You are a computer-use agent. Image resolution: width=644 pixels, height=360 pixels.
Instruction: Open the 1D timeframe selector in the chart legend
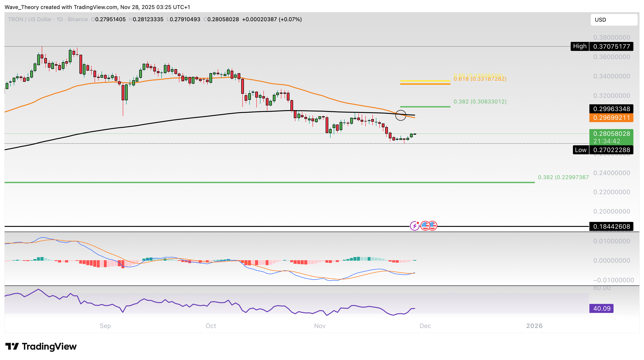click(60, 19)
